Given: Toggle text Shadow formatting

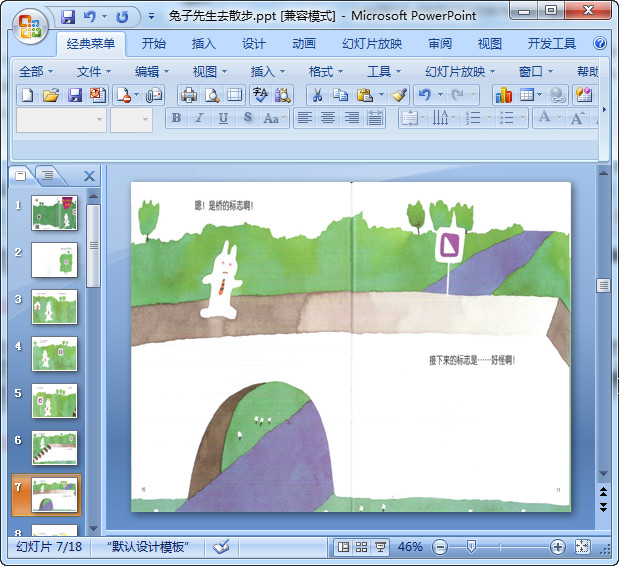Looking at the screenshot, I should pos(248,118).
